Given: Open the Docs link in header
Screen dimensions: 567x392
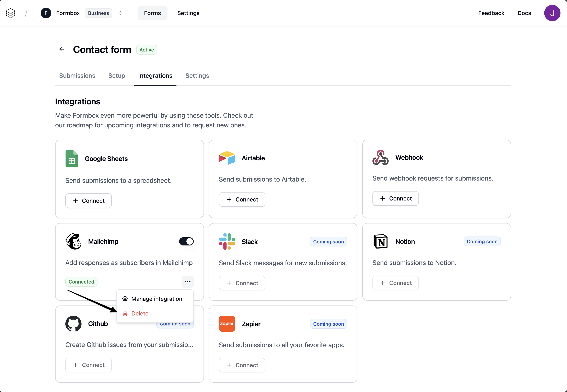Looking at the screenshot, I should (x=524, y=13).
